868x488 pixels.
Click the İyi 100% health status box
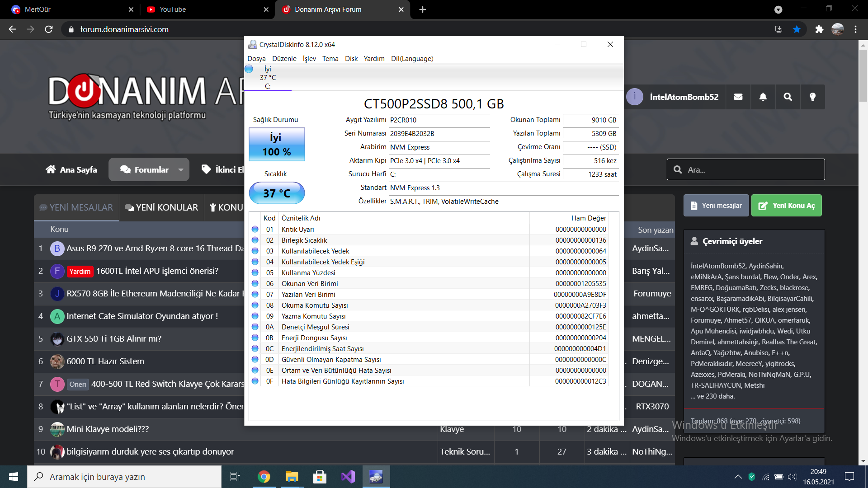(x=277, y=145)
